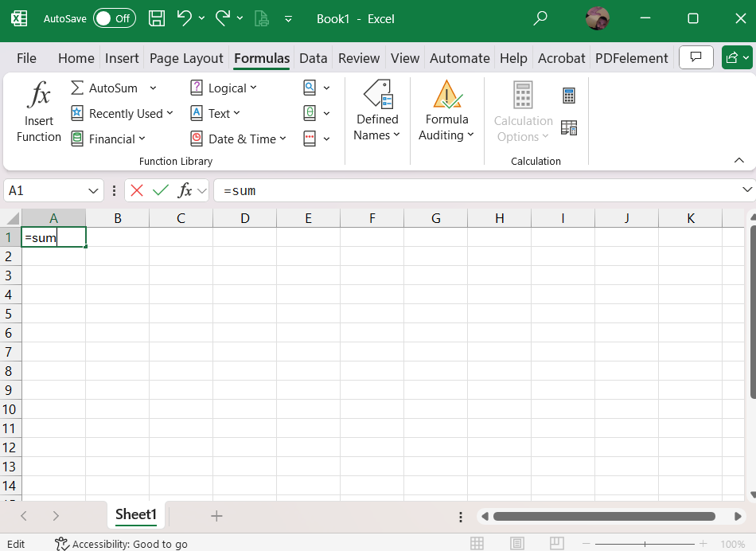Expand the Logical functions dropdown
Screen dimensions: 756x551
click(224, 88)
